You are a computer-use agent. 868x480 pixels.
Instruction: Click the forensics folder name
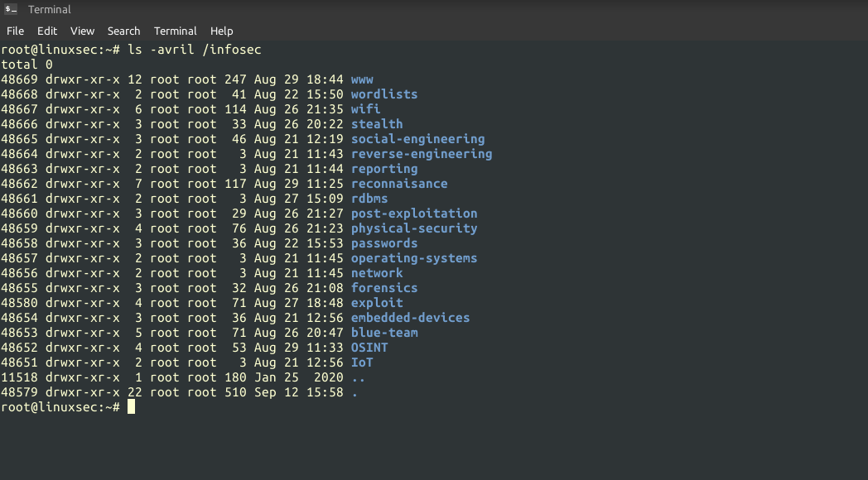383,287
